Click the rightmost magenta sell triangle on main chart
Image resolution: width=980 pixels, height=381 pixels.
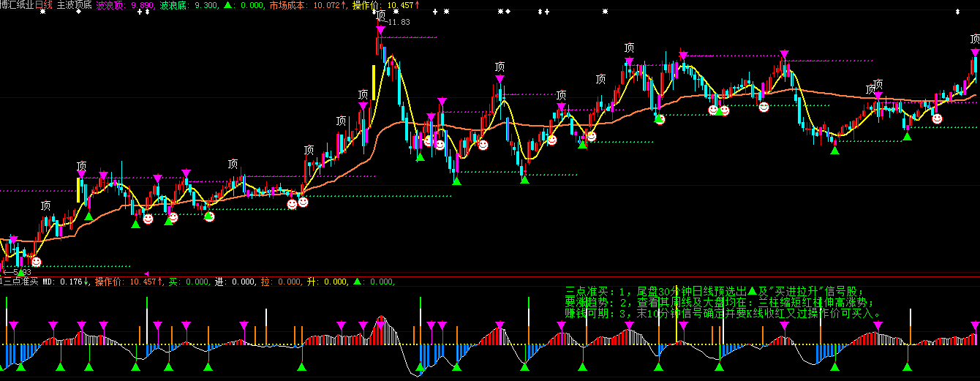pos(975,53)
